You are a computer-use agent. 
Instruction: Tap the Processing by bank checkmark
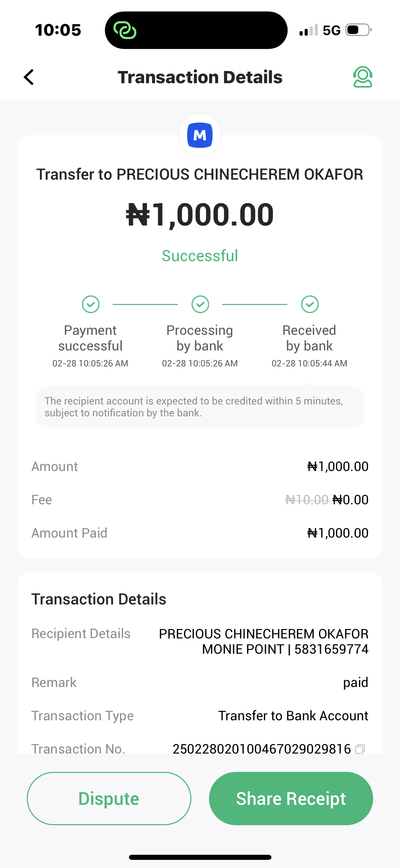click(x=200, y=304)
